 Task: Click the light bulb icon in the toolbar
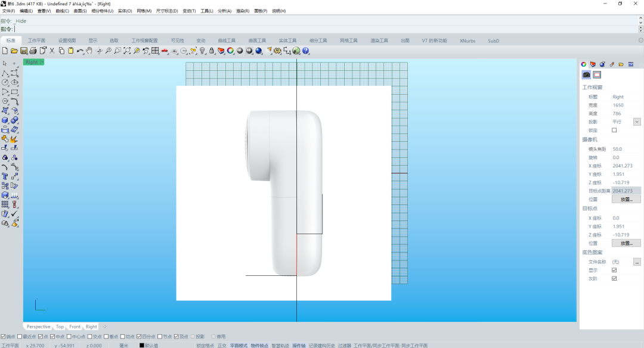coord(202,51)
